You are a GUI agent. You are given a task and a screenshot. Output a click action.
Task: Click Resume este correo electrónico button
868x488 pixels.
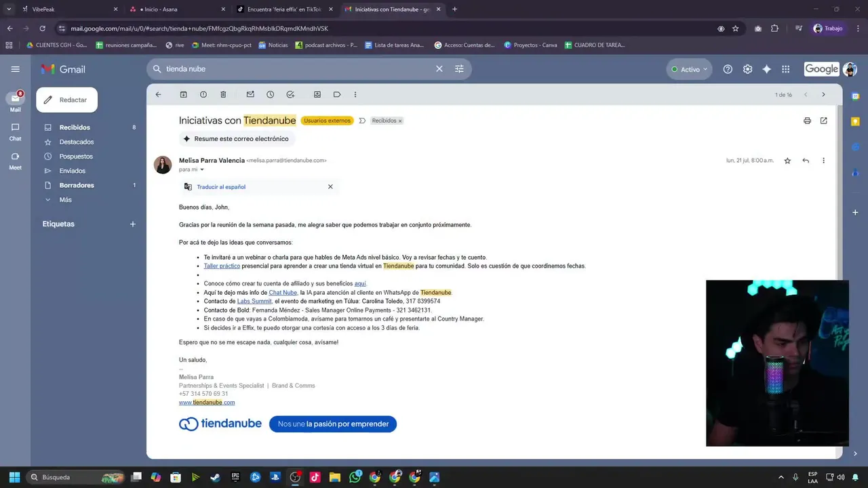pos(236,139)
